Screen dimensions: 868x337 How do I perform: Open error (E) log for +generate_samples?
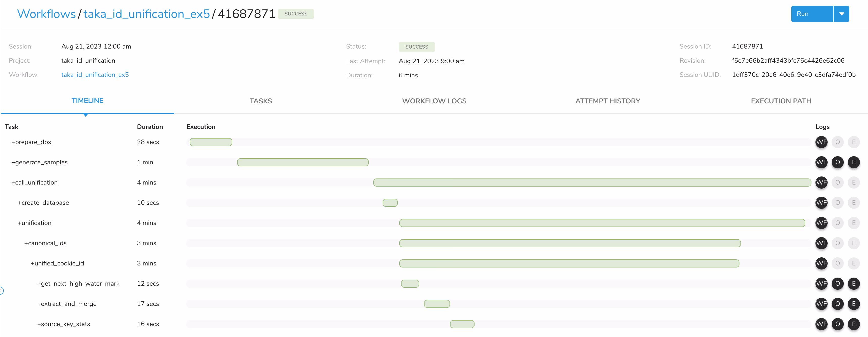854,162
